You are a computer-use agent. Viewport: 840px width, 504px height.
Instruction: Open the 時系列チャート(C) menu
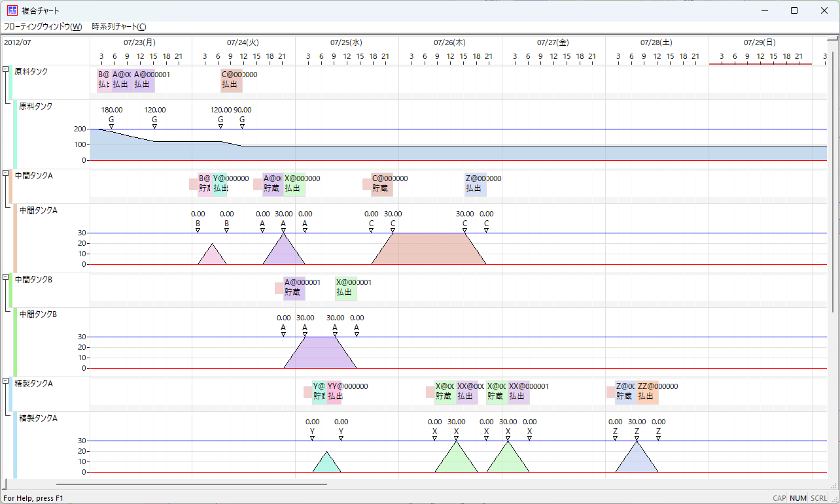click(119, 27)
